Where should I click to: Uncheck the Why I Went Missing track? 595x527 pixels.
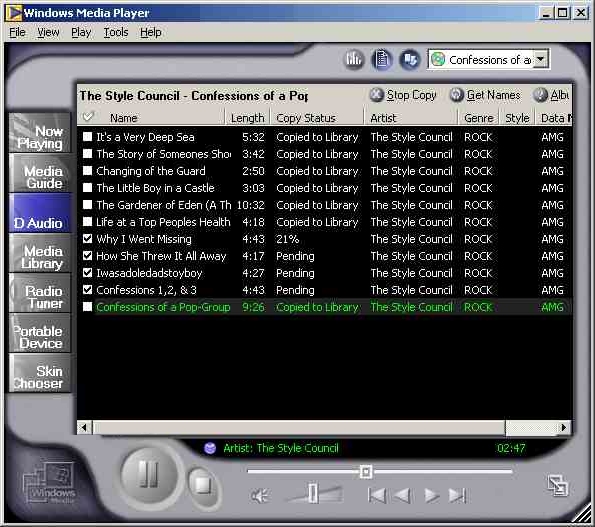point(88,239)
